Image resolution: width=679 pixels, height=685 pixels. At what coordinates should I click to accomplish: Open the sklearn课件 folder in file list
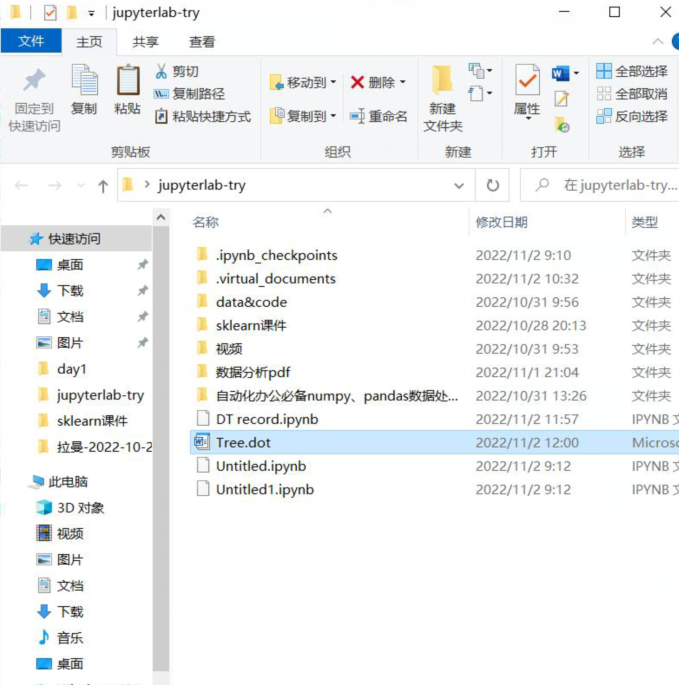(x=251, y=325)
